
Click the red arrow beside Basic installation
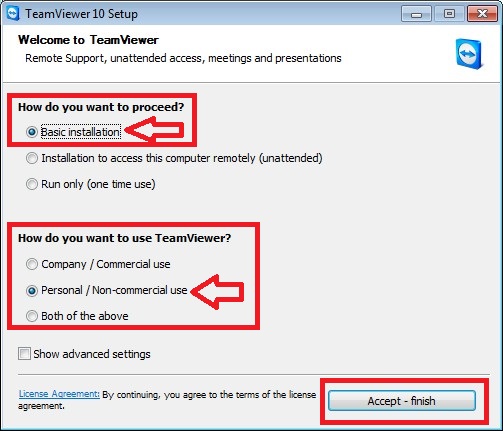(x=154, y=129)
